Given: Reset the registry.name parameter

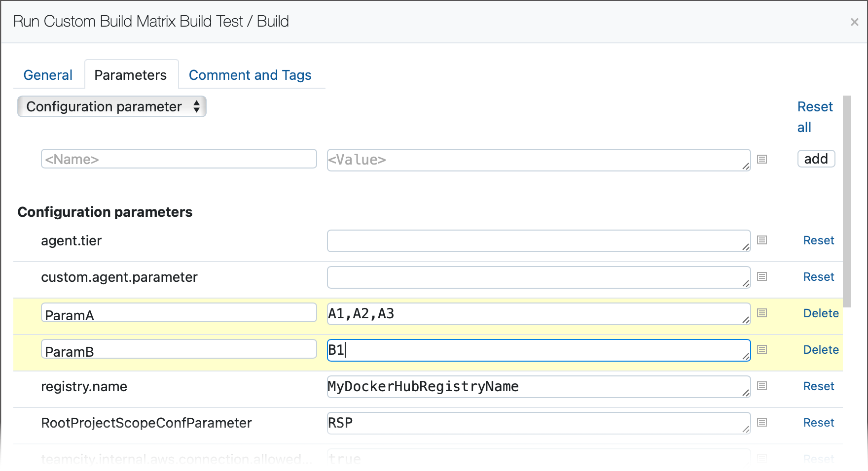Looking at the screenshot, I should (x=818, y=386).
